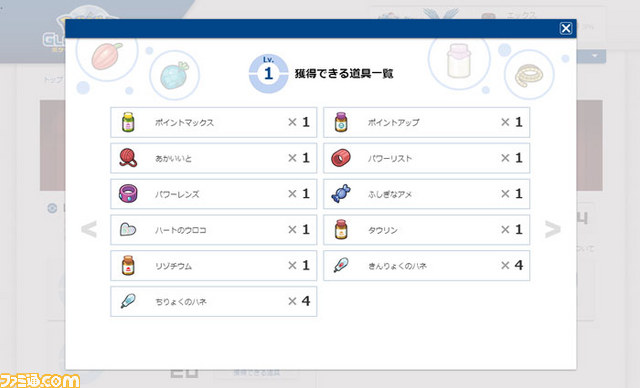Viewport: 640px width, 388px height.
Task: Click the ×1 quantity for タウリン
Action: [x=512, y=229]
